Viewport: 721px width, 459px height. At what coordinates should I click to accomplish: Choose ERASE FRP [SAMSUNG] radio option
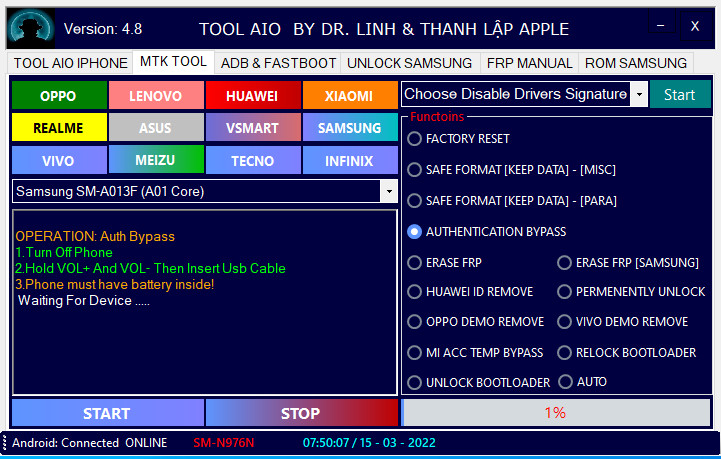click(628, 263)
